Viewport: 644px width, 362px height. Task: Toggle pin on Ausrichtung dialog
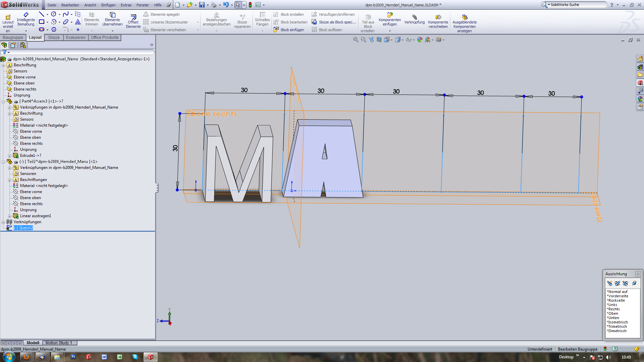coord(634,283)
